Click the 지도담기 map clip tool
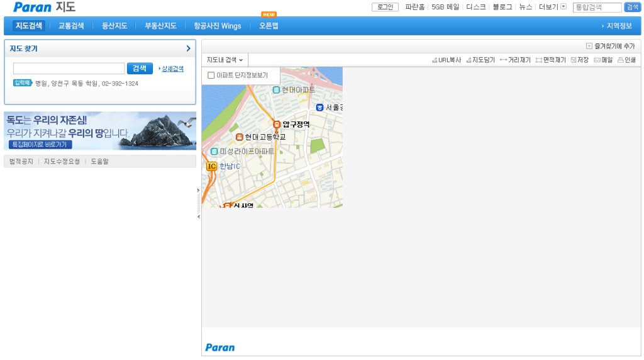644x360 pixels. pos(480,60)
